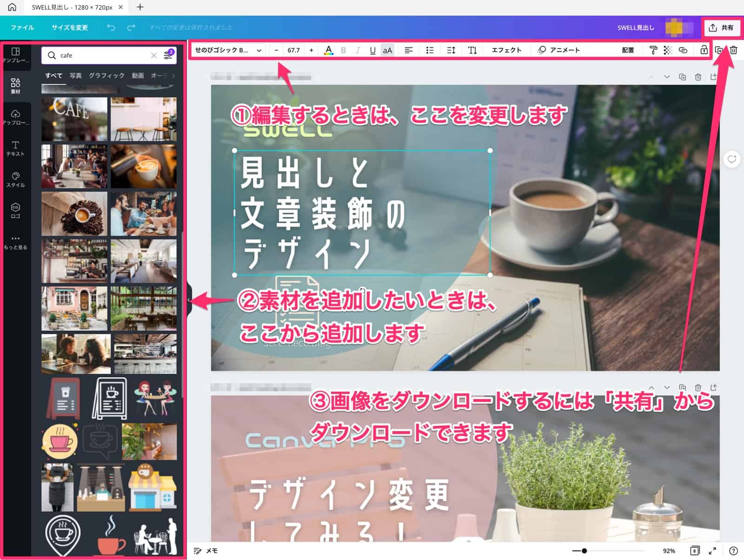The height and width of the screenshot is (560, 744).
Task: Toggle underline formatting
Action: (372, 50)
